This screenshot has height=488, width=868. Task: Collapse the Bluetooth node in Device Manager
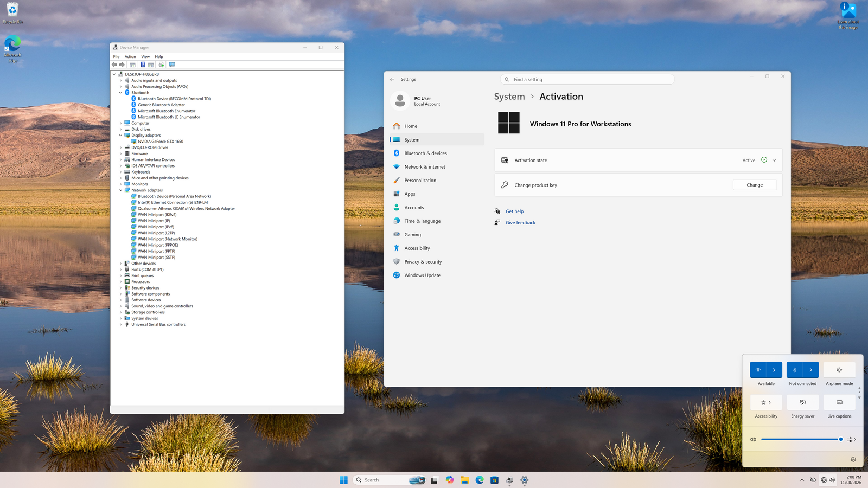click(121, 93)
